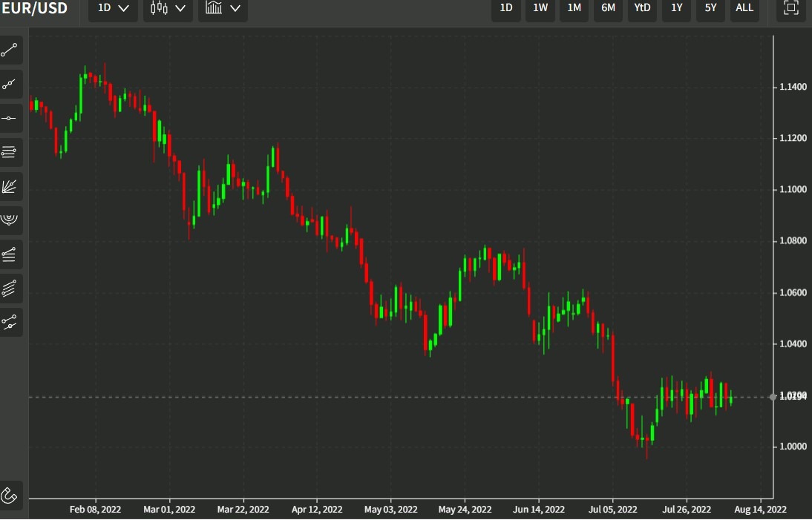Viewport: 812px width, 520px height.
Task: Click the Feb 08, 2022 date label
Action: [95, 510]
